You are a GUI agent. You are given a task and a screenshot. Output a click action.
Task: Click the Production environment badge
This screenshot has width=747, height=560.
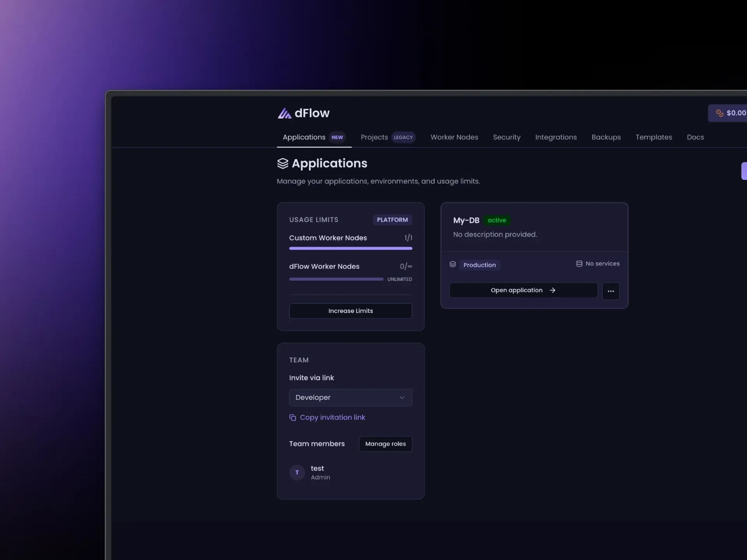click(x=479, y=265)
